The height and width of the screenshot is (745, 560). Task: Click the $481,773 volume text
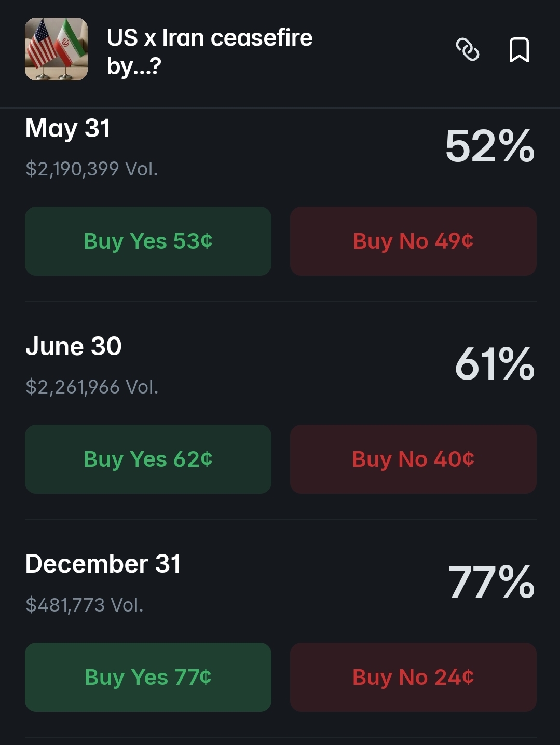tap(85, 605)
